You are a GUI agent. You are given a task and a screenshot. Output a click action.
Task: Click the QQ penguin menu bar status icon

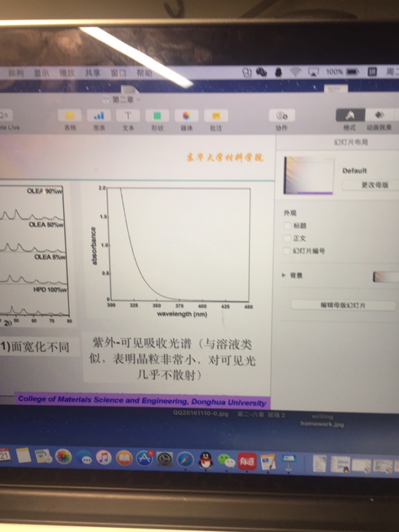point(278,72)
